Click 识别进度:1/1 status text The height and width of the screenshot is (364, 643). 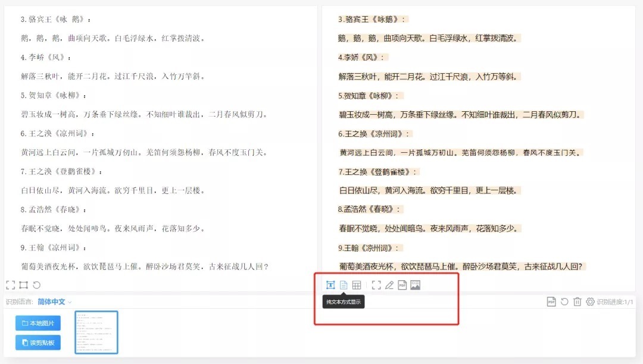(x=614, y=302)
